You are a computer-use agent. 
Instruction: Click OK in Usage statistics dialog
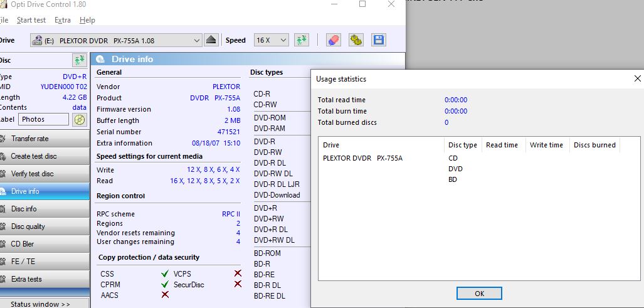479,294
